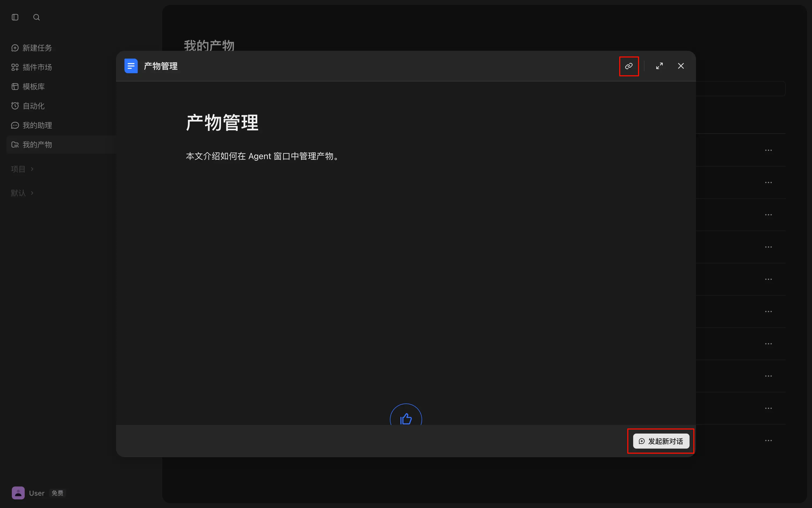Open the search magnifier icon
This screenshot has width=812, height=508.
[x=37, y=17]
